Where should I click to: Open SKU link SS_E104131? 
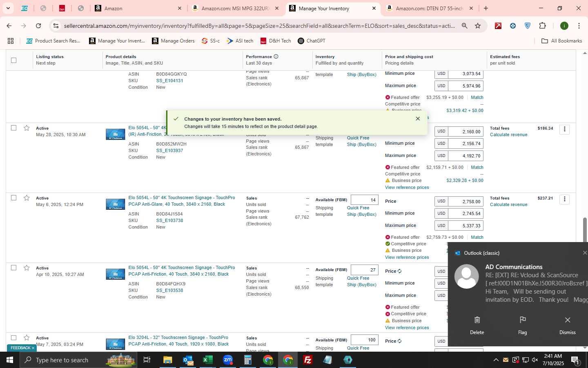[x=169, y=81]
